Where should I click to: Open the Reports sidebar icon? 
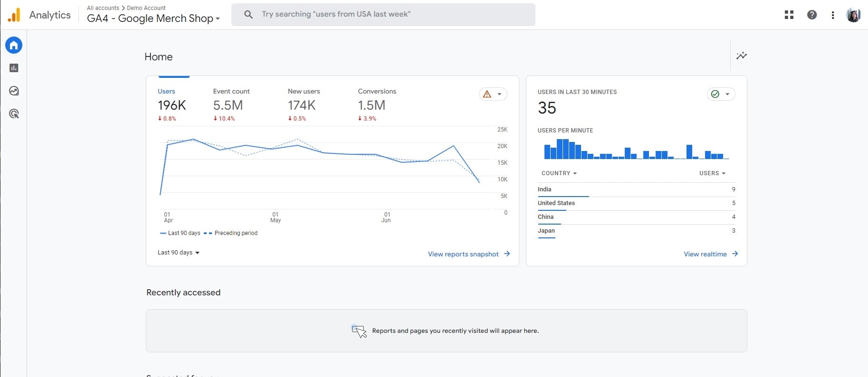(14, 68)
